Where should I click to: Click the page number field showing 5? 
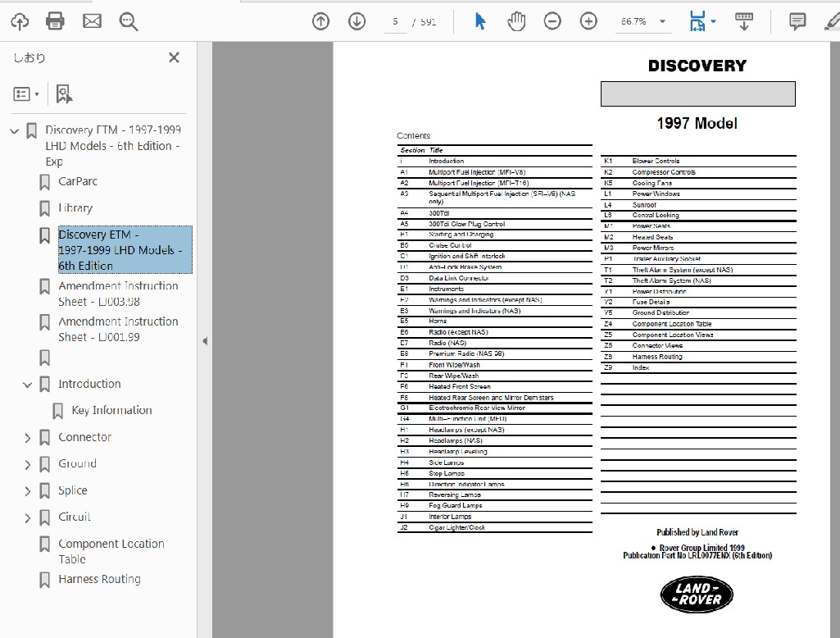pyautogui.click(x=395, y=22)
